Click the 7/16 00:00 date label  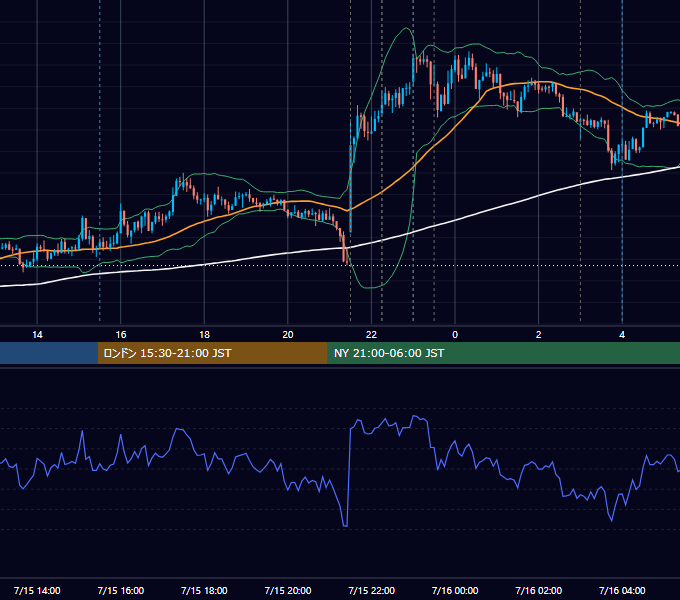click(455, 590)
